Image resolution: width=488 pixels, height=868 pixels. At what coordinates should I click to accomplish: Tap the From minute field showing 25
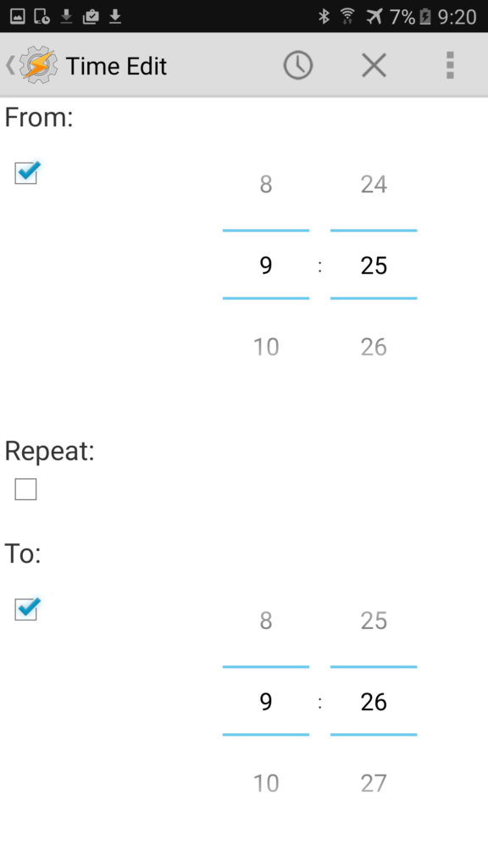pyautogui.click(x=374, y=265)
